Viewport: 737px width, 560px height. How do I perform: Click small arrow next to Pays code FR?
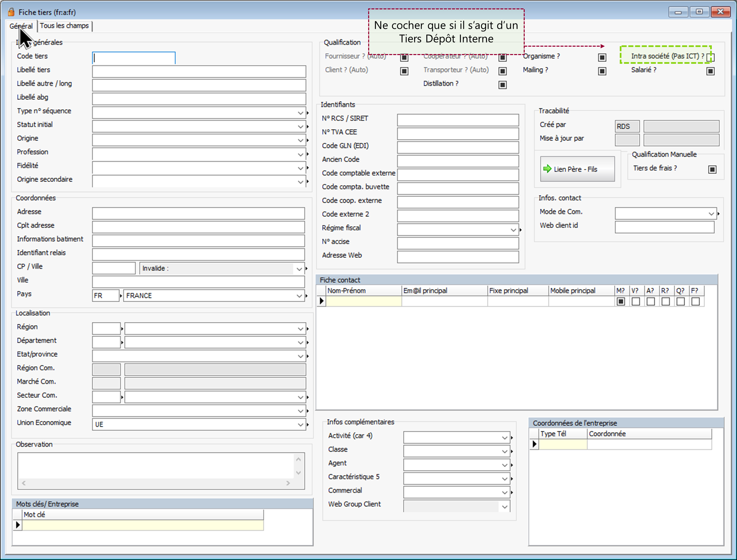(121, 296)
